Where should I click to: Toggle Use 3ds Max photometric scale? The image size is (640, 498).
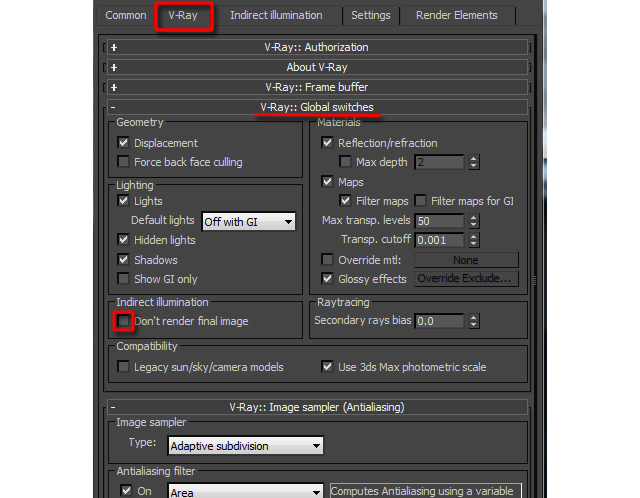(327, 367)
